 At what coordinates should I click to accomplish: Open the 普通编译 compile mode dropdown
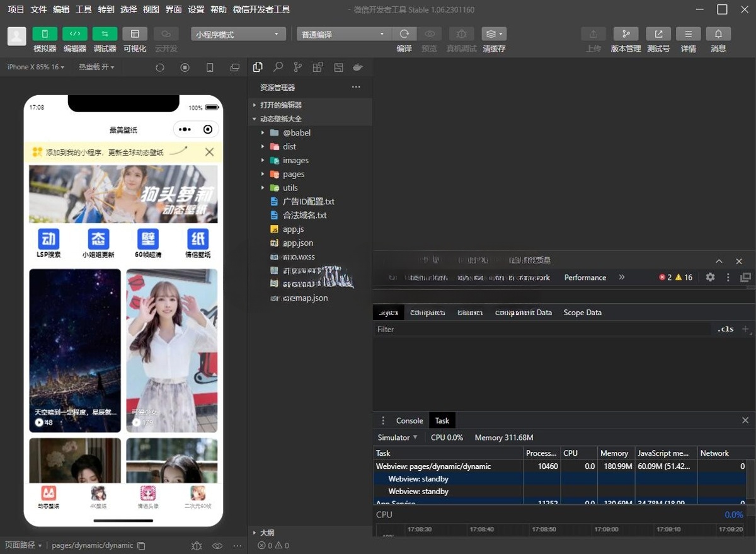[344, 35]
